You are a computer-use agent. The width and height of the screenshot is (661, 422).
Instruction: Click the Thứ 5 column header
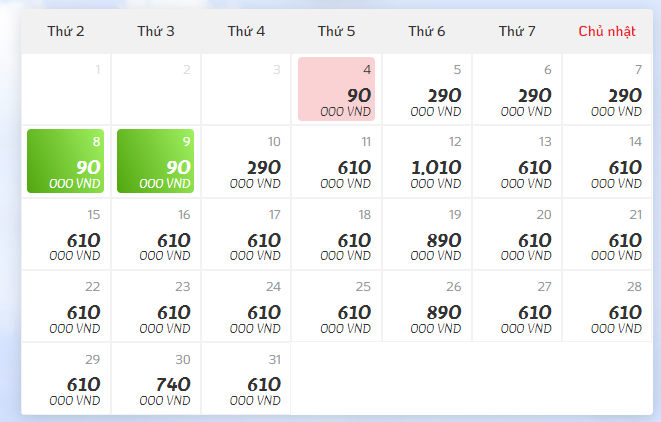click(336, 31)
